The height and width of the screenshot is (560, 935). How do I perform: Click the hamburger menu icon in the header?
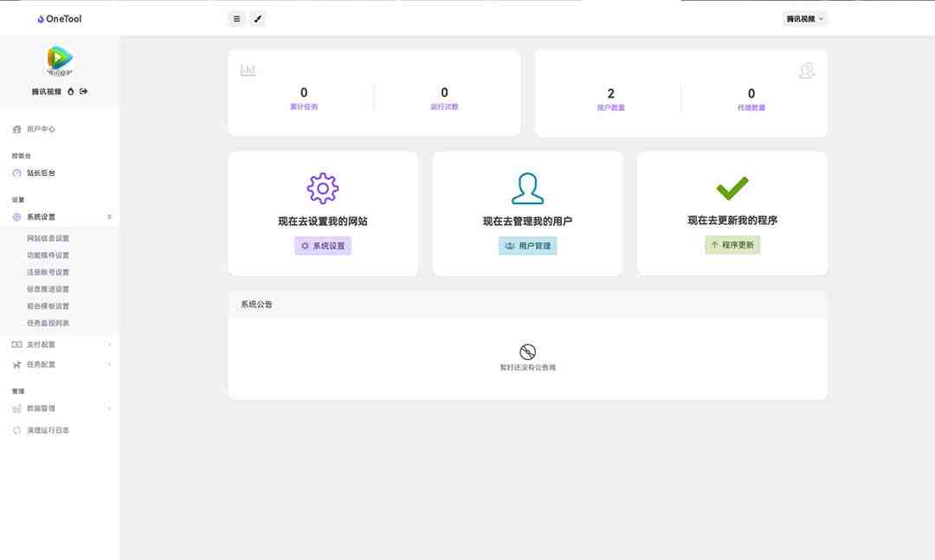point(236,18)
